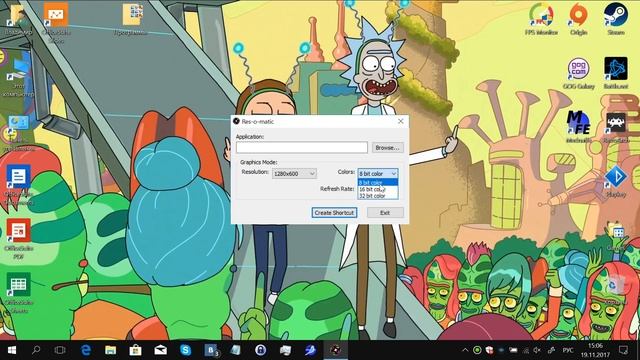Open the Windows Start menu
Screen dimensions: 640x360
click(11, 350)
